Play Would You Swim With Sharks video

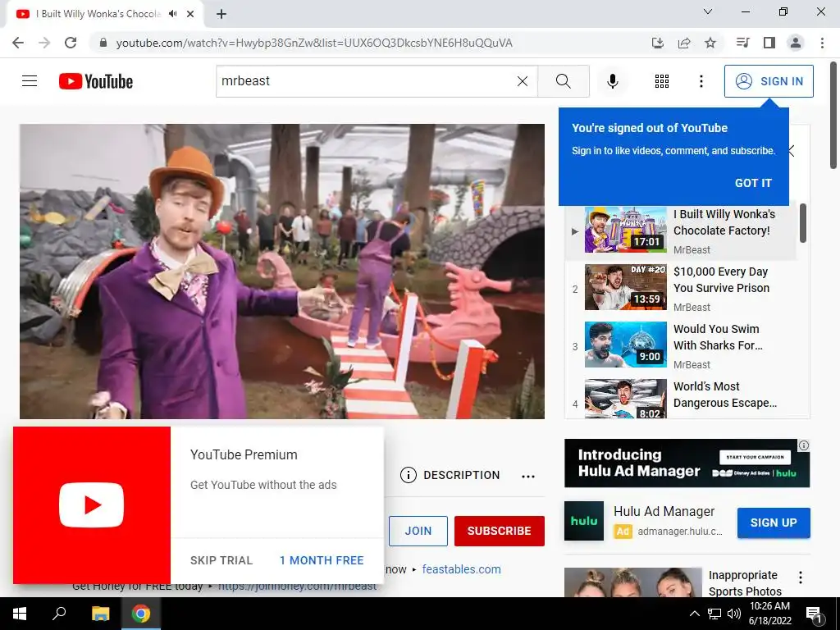[681, 346]
